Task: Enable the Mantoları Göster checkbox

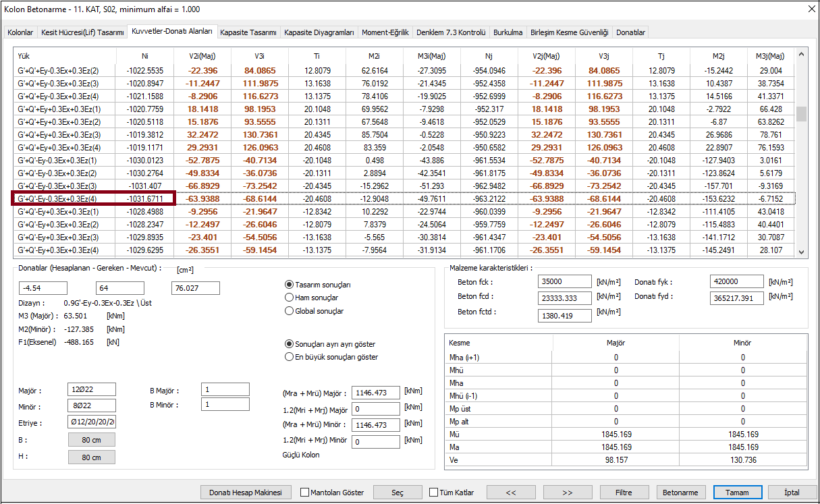Action: pos(305,493)
